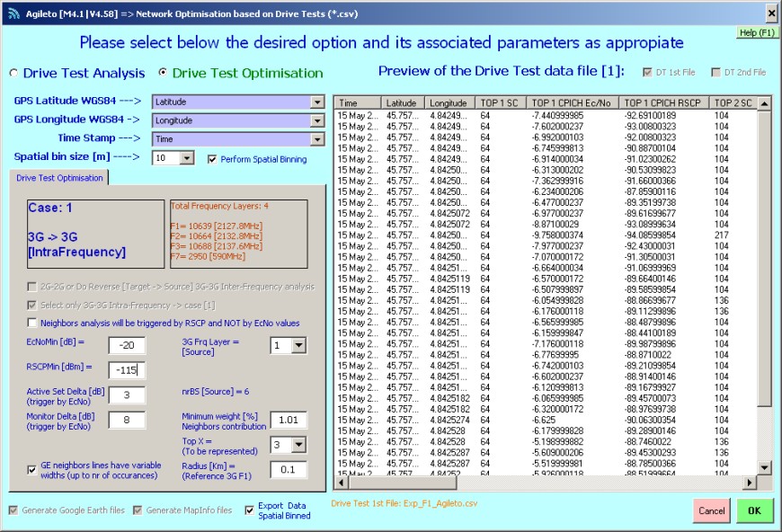Enable neighbors analysis triggered by RSCP checkbox
782x532 pixels.
[x=33, y=323]
